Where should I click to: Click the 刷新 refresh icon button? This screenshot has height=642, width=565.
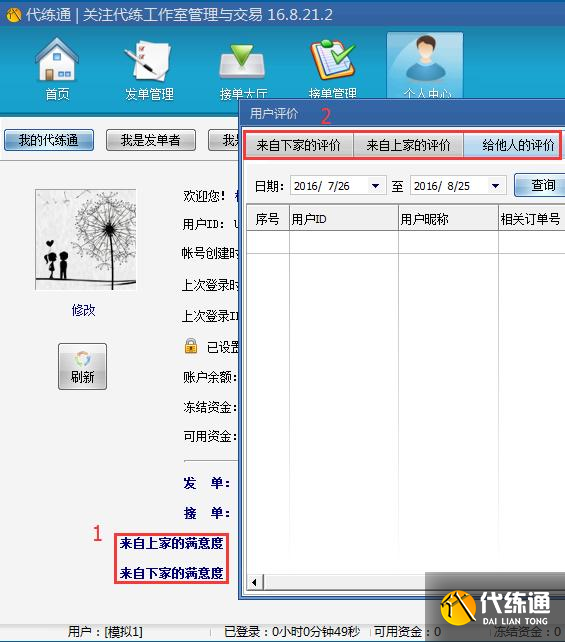coord(82,366)
